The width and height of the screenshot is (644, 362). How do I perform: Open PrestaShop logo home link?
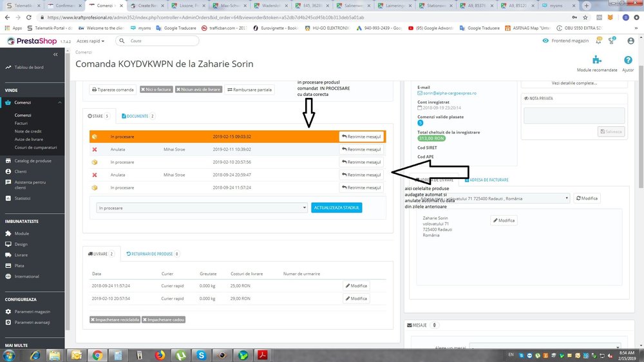pos(32,41)
